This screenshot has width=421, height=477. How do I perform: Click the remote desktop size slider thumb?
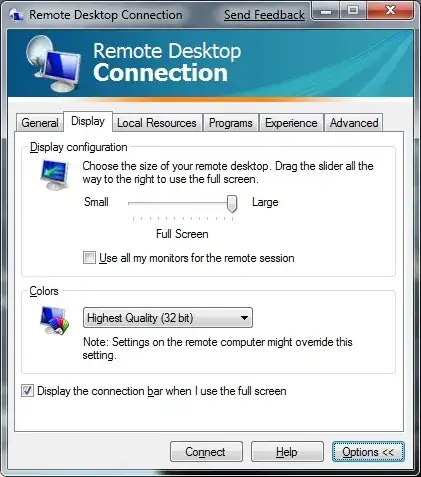(x=232, y=204)
